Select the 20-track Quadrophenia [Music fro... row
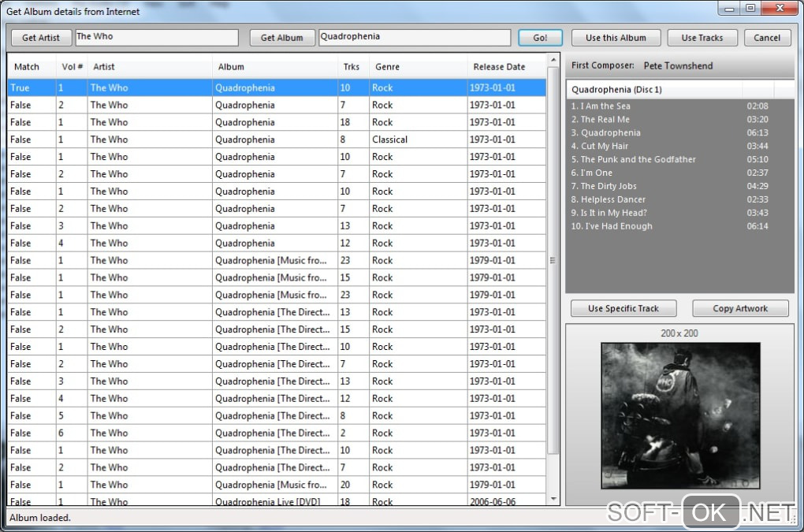The height and width of the screenshot is (532, 804). coord(277,485)
